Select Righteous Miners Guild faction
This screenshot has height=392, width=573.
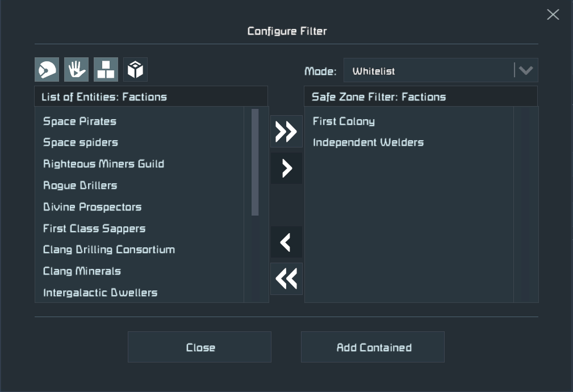point(104,164)
